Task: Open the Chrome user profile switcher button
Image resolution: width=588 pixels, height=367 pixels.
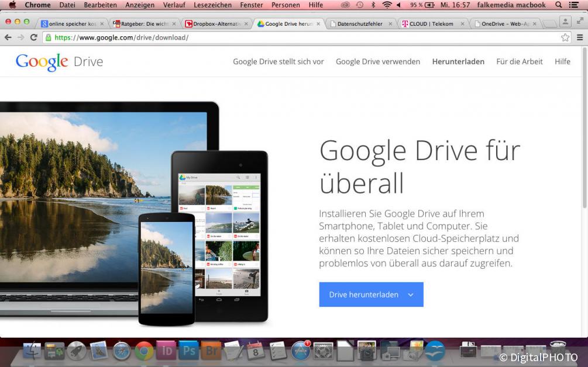Action: [x=565, y=22]
